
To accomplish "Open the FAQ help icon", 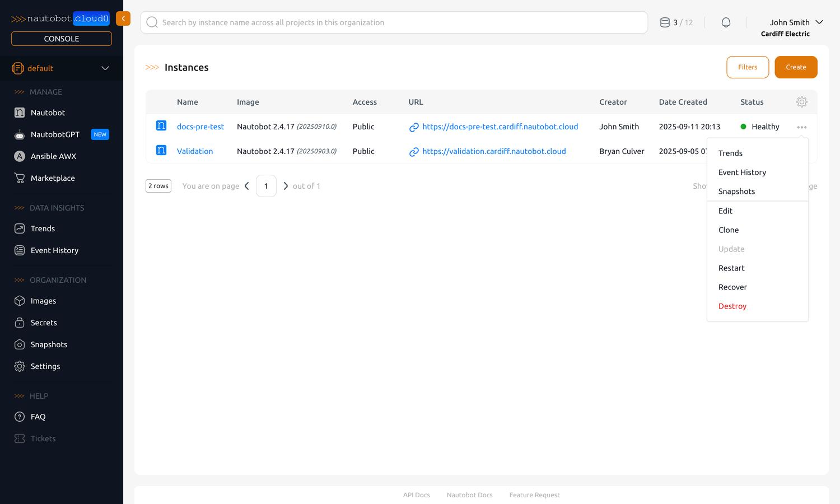I will coord(20,417).
